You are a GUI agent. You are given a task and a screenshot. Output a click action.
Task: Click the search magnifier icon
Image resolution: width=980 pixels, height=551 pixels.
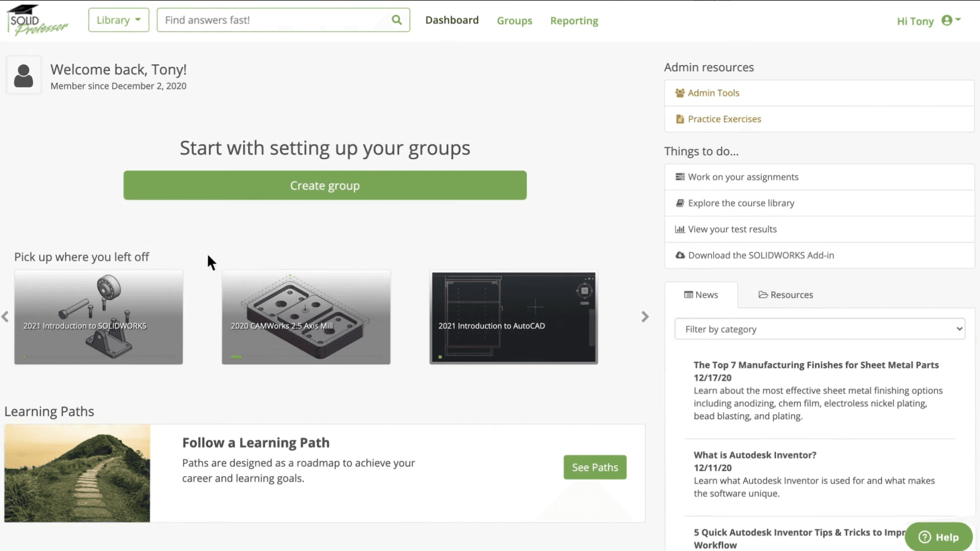[x=397, y=20]
